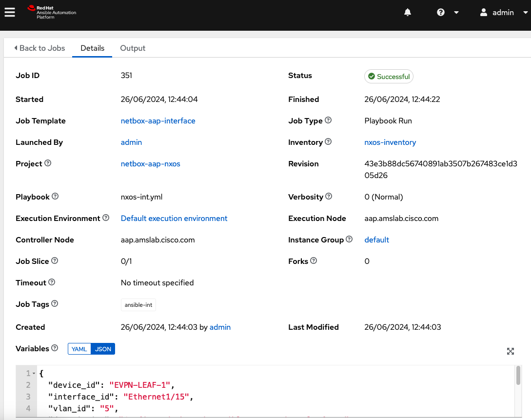Click the Started time 26/06/2024, 12:44:04
This screenshot has height=420, width=531.
pos(159,100)
